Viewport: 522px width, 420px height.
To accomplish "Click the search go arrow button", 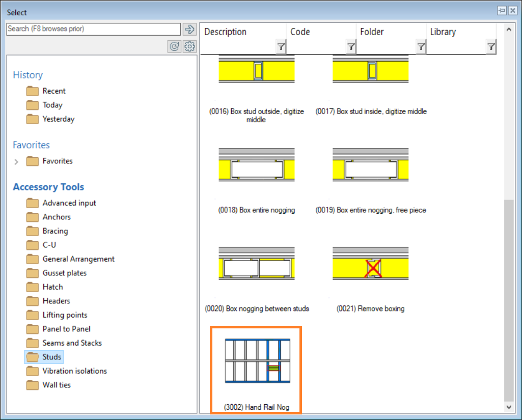I will pos(190,29).
